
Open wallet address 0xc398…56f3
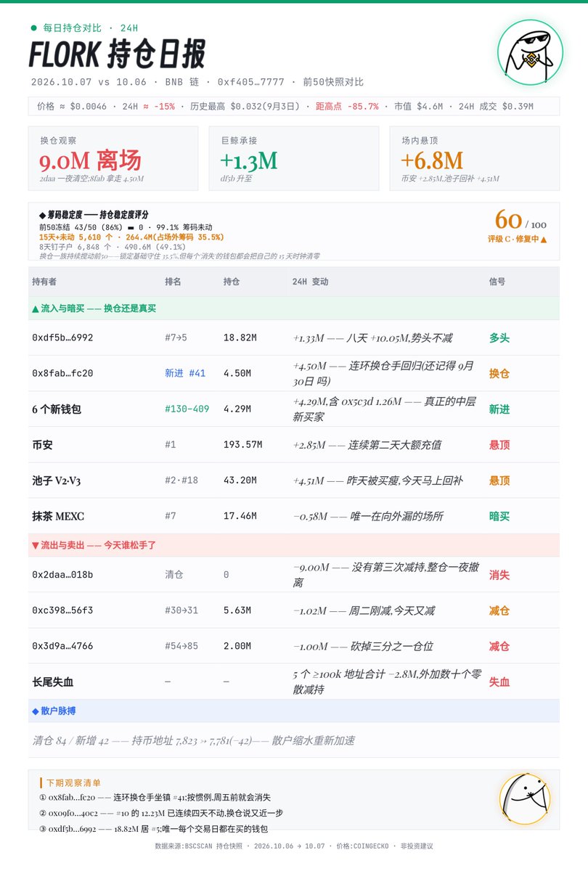(62, 610)
